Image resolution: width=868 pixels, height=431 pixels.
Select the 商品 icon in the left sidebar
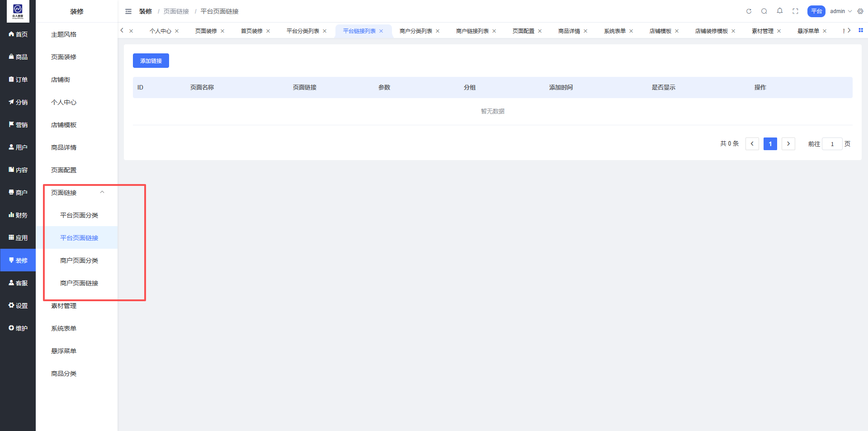pos(18,57)
